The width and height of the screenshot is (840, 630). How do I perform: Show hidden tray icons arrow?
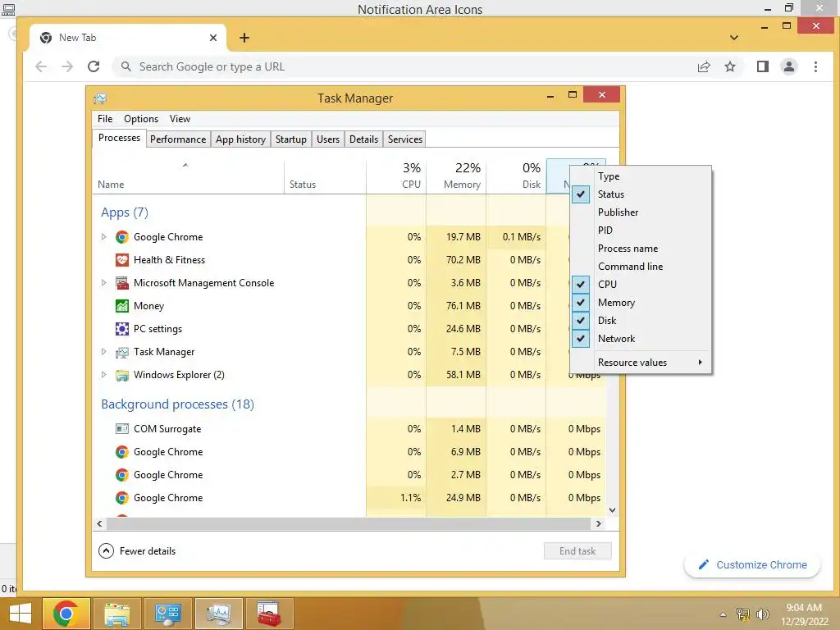724,614
